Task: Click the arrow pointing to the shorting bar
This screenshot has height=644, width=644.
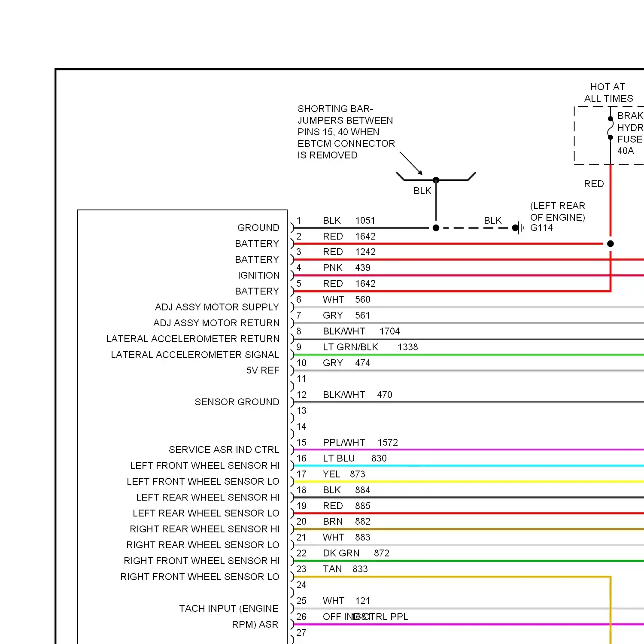Action: [411, 163]
